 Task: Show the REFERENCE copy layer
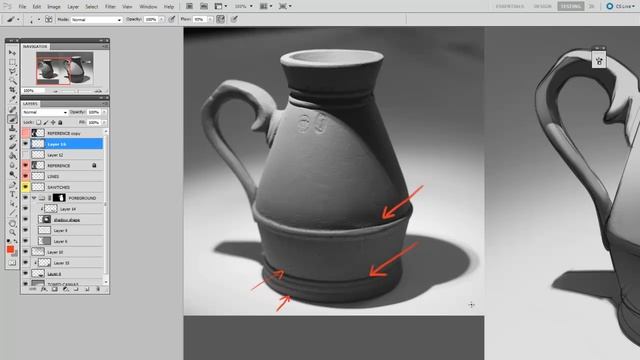pyautogui.click(x=26, y=133)
